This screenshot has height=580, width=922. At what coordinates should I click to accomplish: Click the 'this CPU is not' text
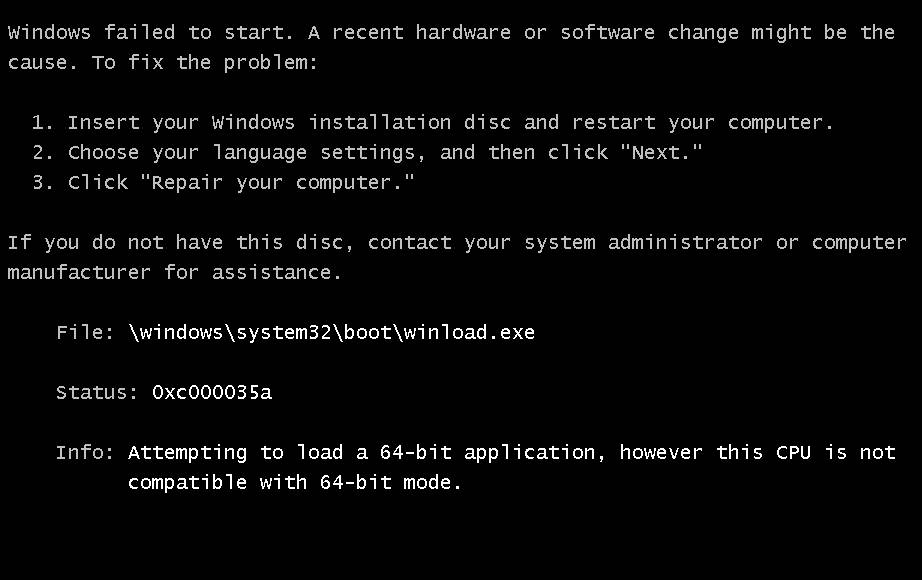click(806, 452)
